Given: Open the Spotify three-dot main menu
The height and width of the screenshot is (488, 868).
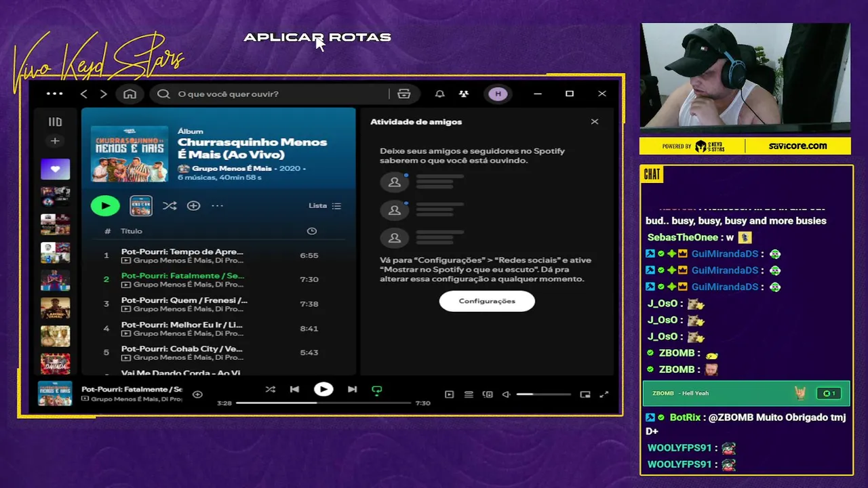Looking at the screenshot, I should [54, 94].
